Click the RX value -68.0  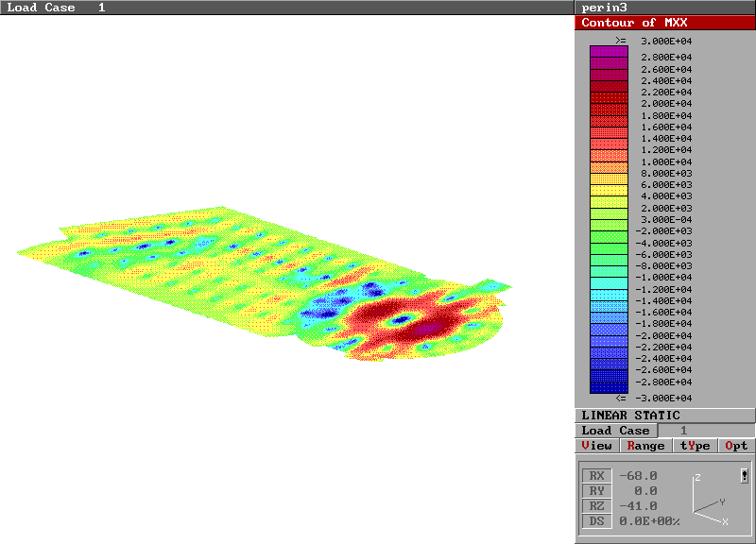click(638, 476)
